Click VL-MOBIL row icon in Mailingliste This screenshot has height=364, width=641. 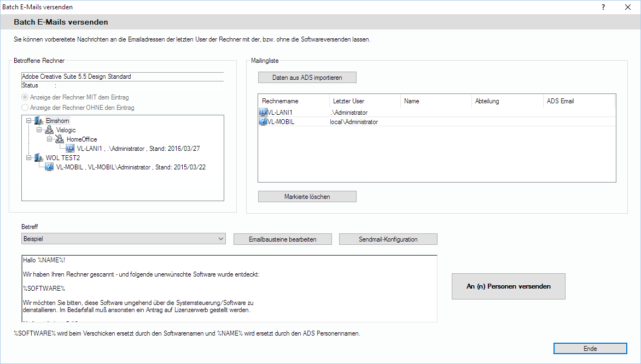pos(263,121)
